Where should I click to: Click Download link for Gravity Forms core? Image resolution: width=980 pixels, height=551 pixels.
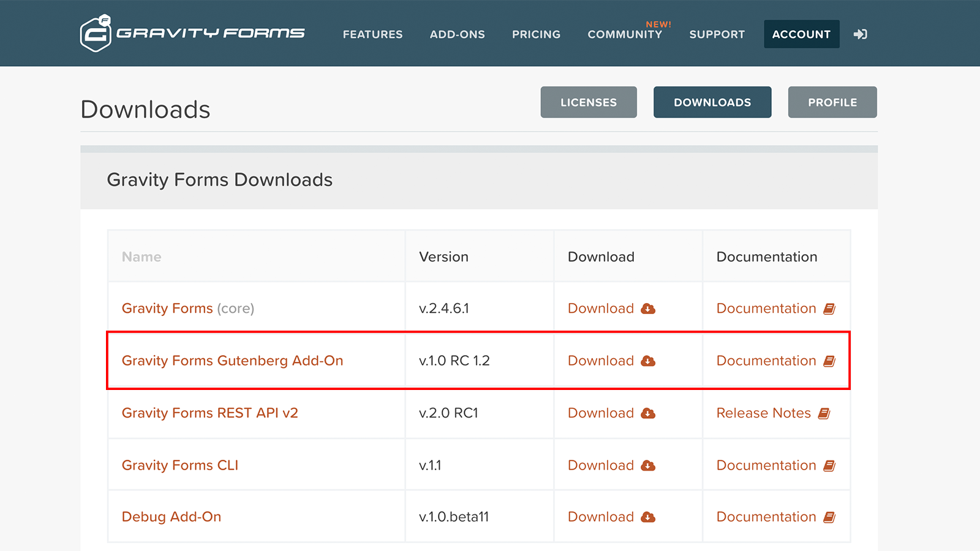pos(601,309)
